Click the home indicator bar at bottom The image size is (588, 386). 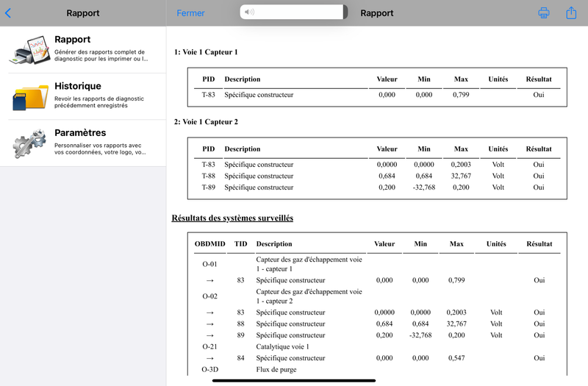pyautogui.click(x=293, y=381)
